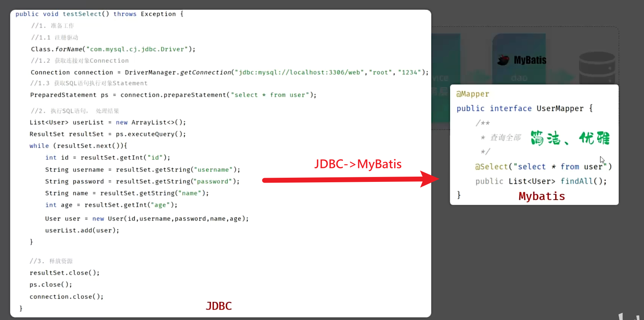This screenshot has height=320, width=644.
Task: Select the PreparedStatement ps line
Action: click(x=173, y=95)
